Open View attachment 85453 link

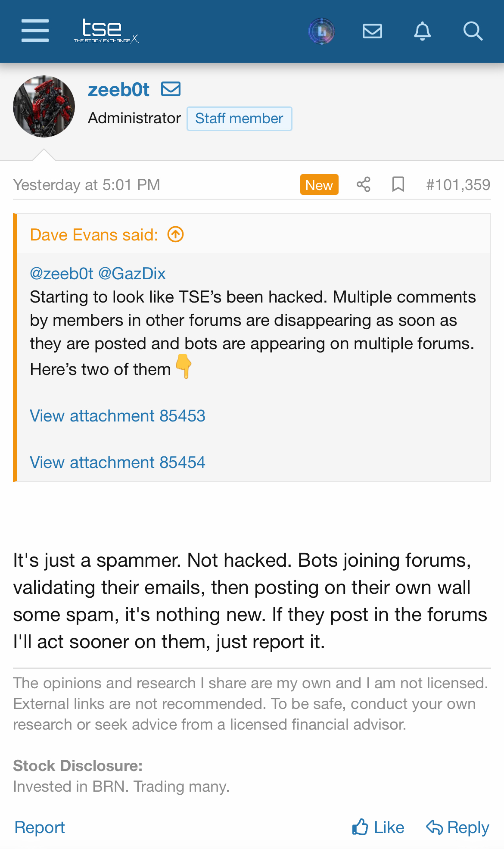pos(117,416)
